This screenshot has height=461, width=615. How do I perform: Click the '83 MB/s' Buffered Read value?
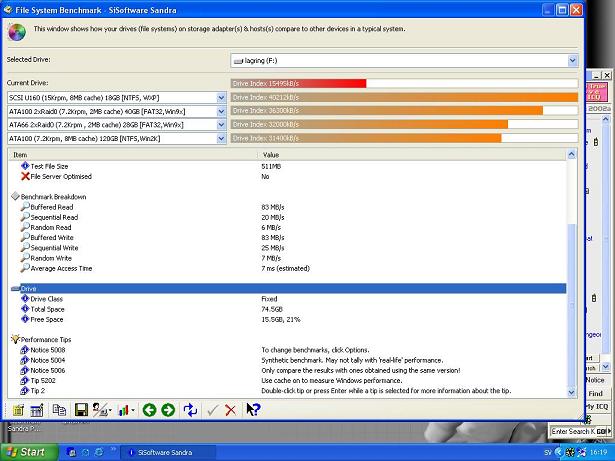[273, 207]
